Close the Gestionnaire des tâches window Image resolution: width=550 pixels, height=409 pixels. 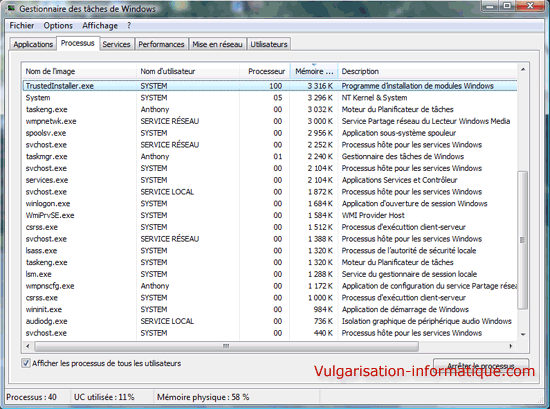[530, 6]
